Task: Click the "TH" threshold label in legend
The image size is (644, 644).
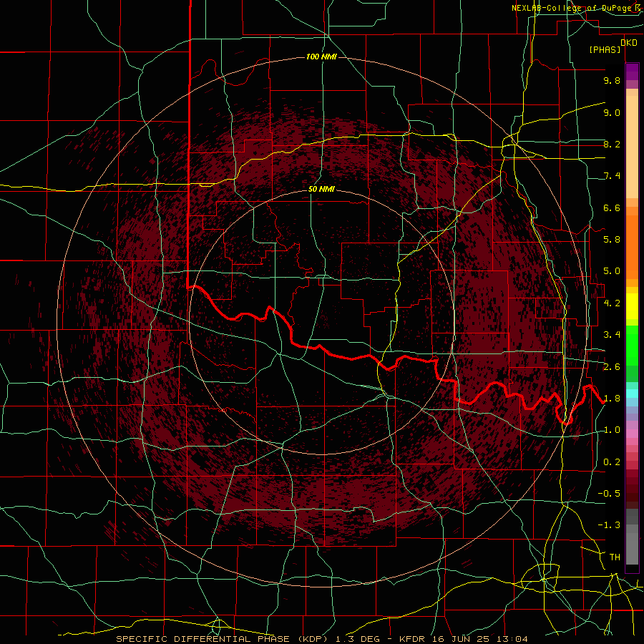Action: (x=615, y=557)
